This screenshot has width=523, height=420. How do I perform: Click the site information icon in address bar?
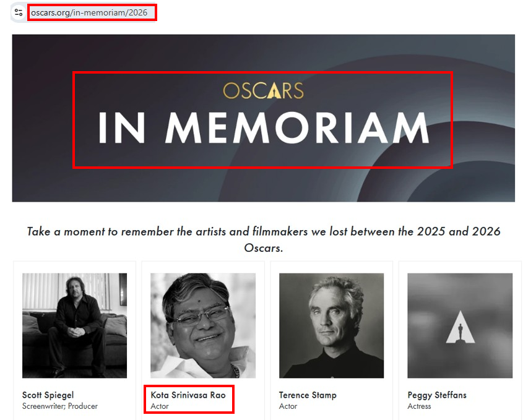pos(19,12)
